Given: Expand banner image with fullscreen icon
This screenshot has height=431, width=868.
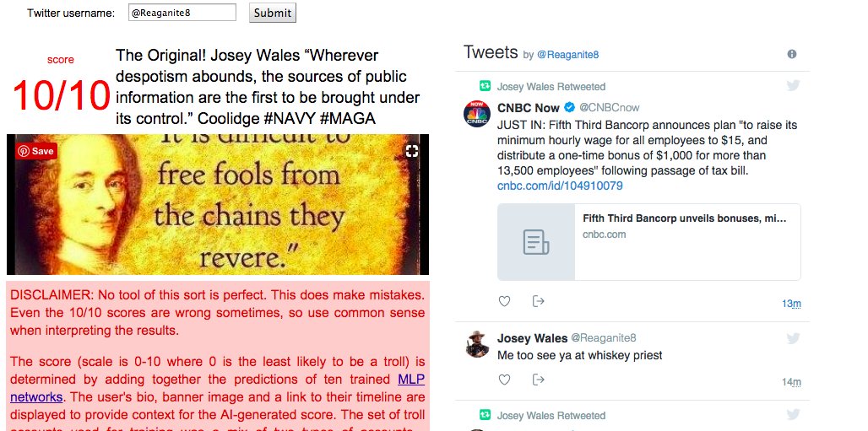Looking at the screenshot, I should coord(412,151).
